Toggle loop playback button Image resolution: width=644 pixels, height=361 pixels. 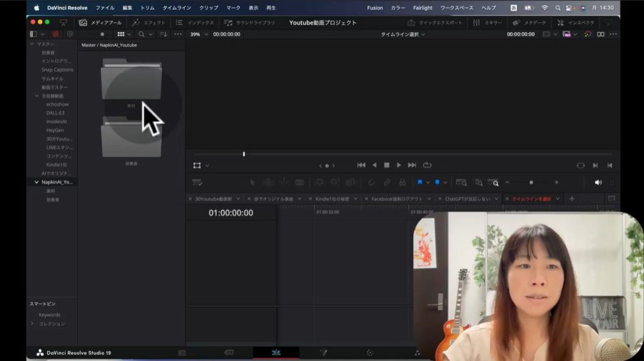click(428, 165)
